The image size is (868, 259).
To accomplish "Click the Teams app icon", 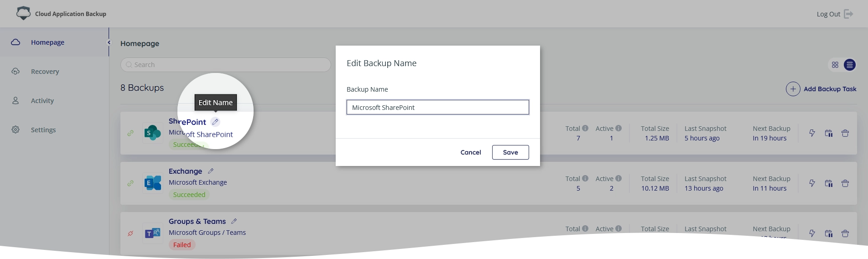I will [x=152, y=233].
